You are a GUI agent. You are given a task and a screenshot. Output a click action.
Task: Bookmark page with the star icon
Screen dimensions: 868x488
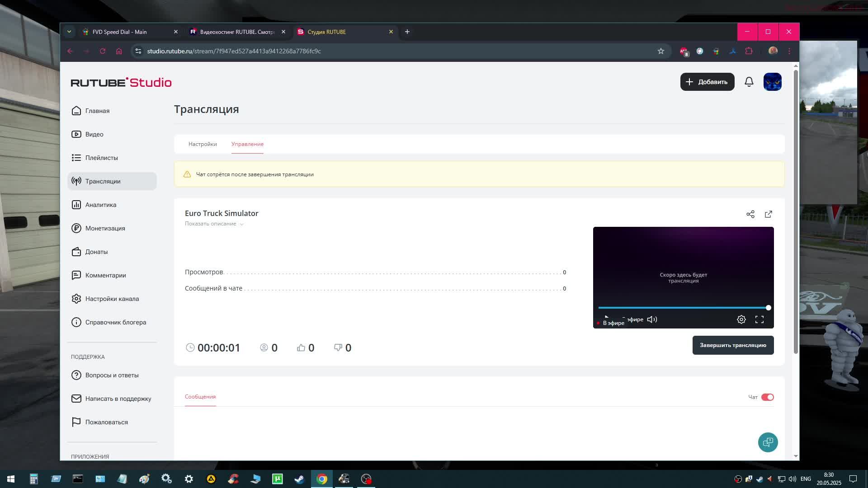pos(661,51)
